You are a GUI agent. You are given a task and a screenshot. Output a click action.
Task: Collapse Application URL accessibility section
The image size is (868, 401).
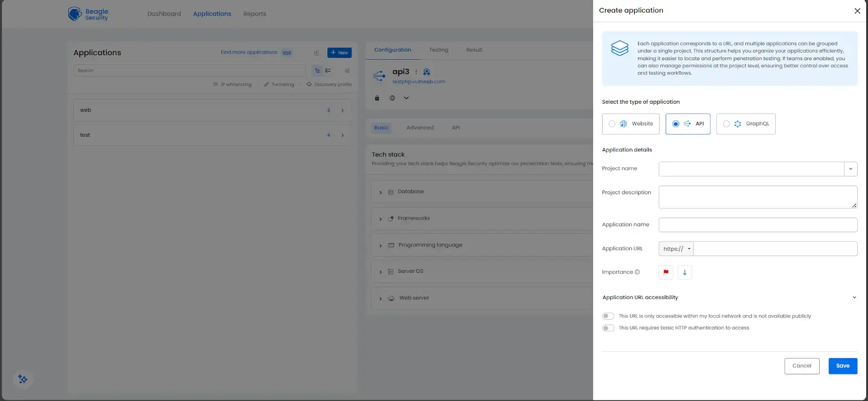click(x=854, y=297)
